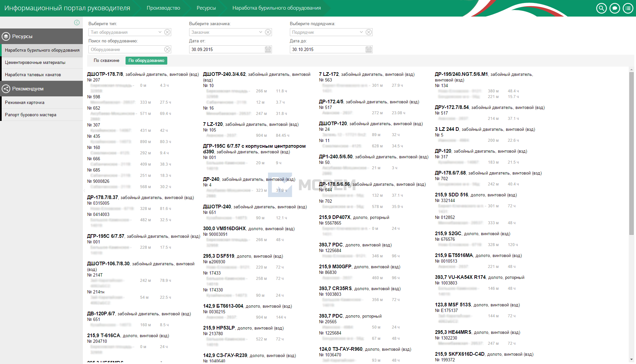
Task: Switch view to По оборудованию
Action: pos(146,61)
